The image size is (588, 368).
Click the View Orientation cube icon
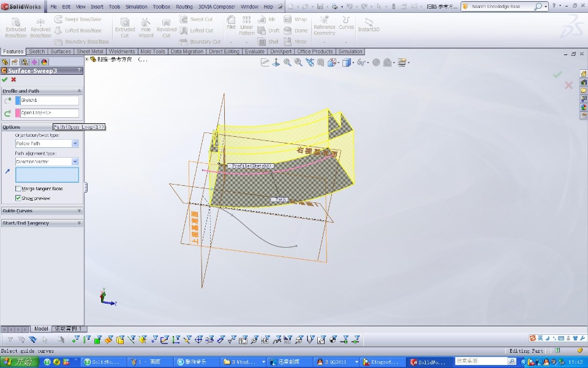point(331,63)
